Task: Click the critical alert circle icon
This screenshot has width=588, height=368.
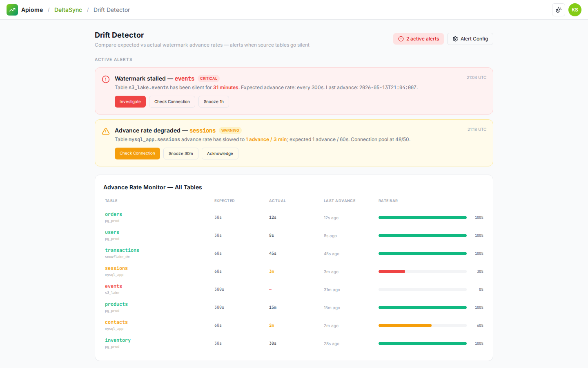Action: coord(106,79)
